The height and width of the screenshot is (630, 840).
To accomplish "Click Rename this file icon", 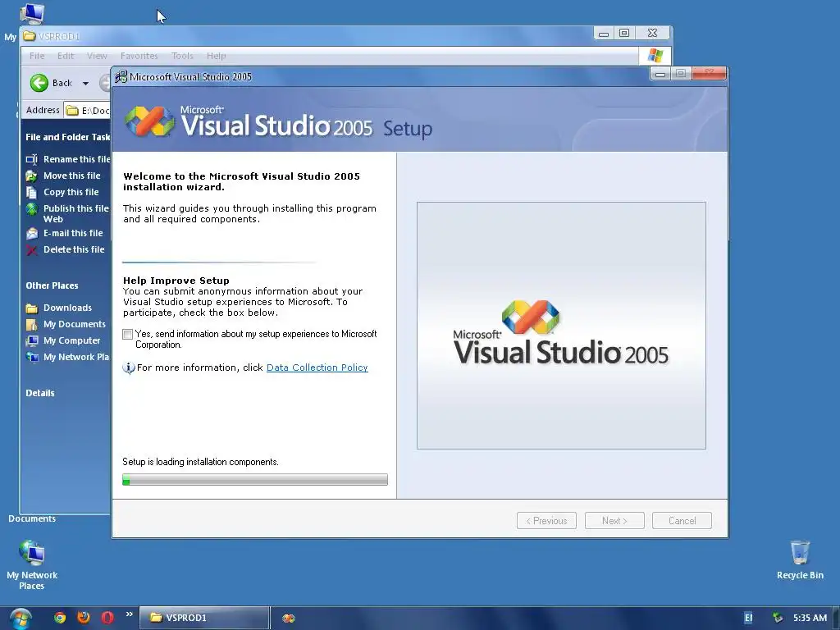I will (32, 160).
